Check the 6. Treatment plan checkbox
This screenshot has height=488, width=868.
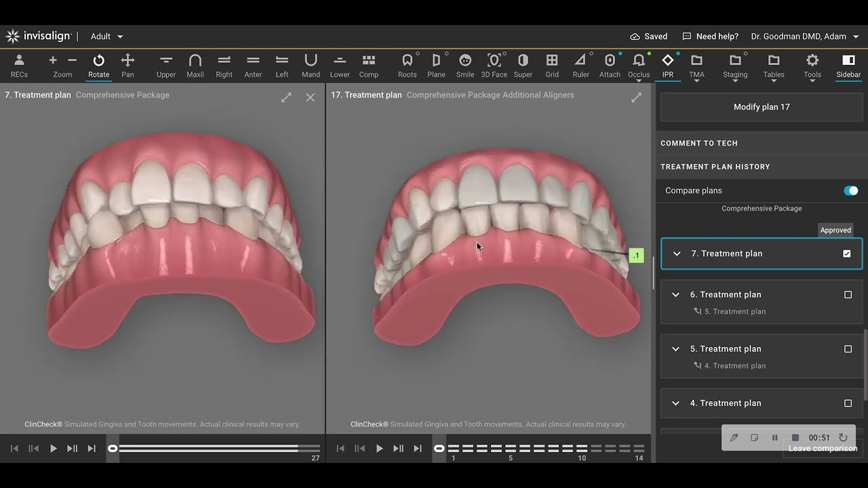click(848, 295)
